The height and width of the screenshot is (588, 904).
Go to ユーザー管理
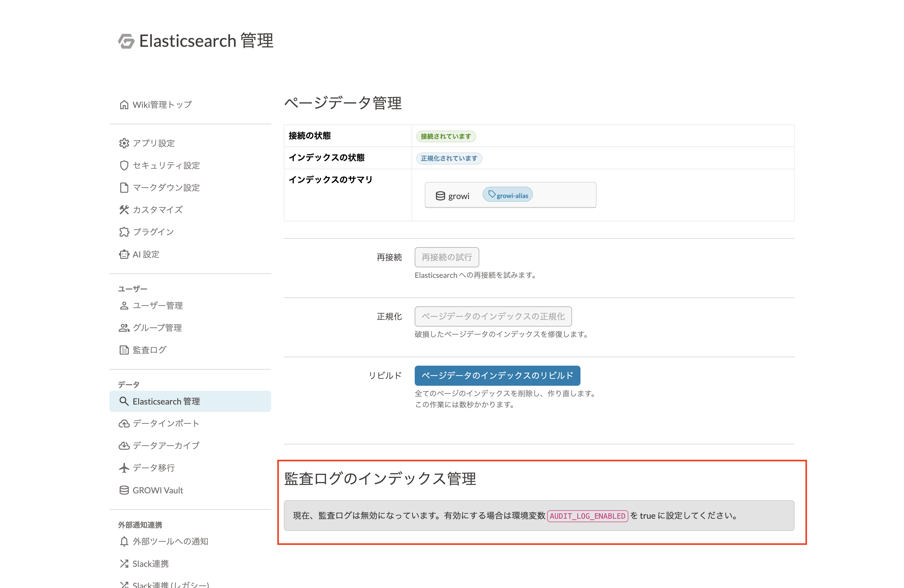point(190,305)
